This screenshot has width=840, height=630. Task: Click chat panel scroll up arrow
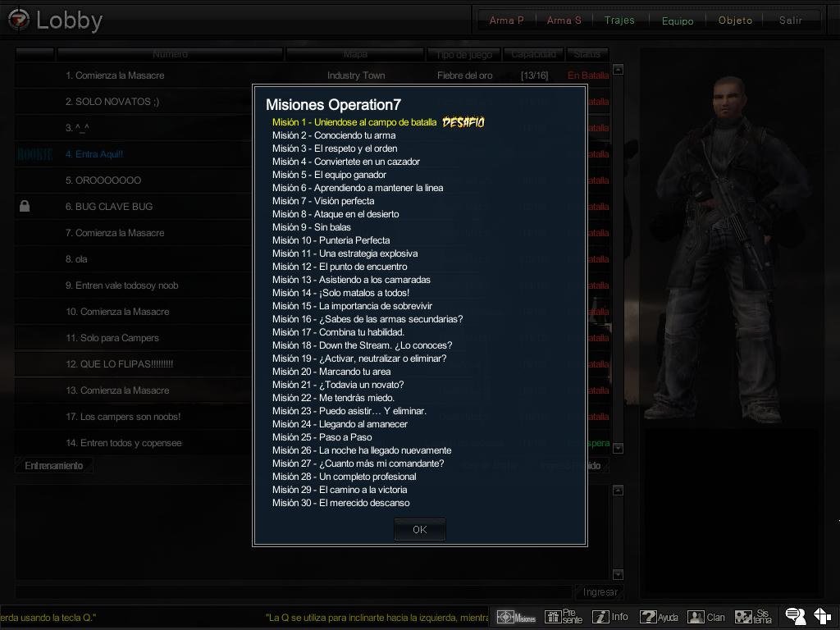(x=618, y=491)
